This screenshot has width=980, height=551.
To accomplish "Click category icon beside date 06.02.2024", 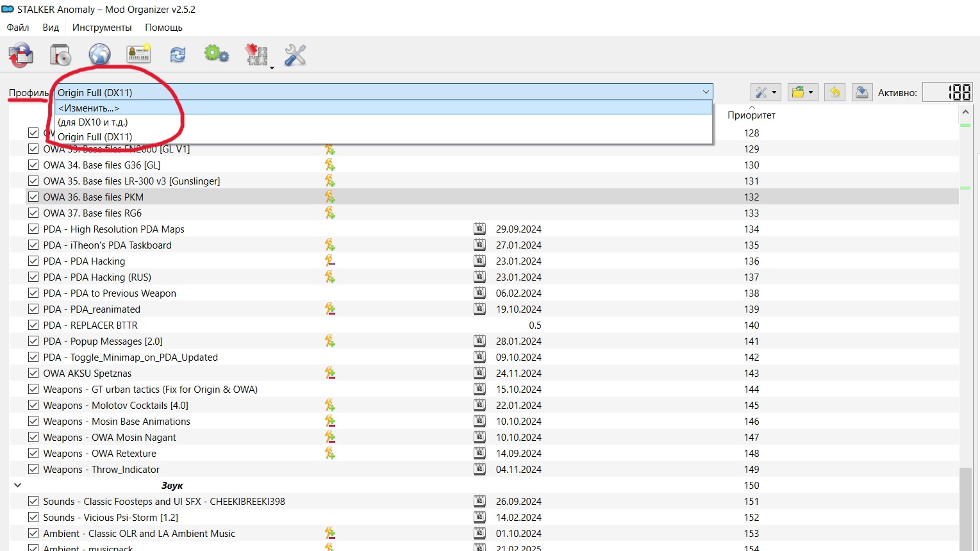I will (479, 293).
